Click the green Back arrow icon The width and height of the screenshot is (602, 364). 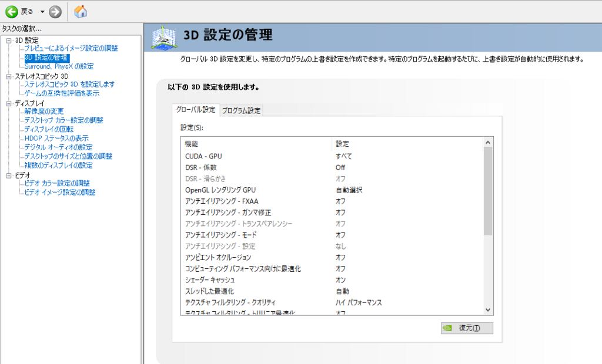point(12,12)
